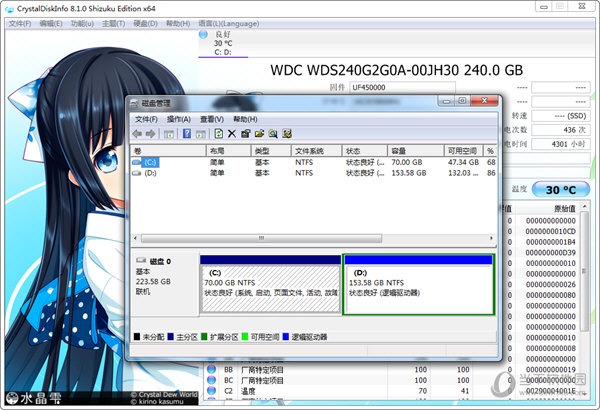Click the disk icon next to 磁盘 0
The image size is (600, 410).
click(x=141, y=261)
